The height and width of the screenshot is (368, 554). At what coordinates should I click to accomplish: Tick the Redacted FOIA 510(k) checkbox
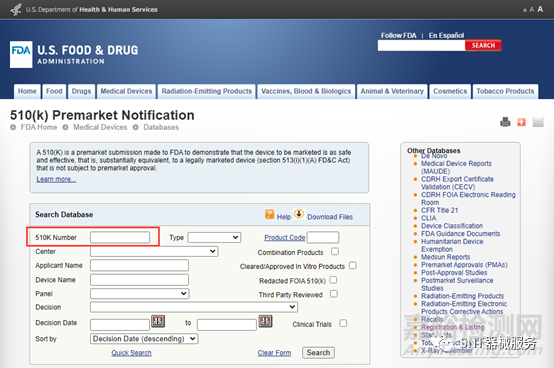333,280
